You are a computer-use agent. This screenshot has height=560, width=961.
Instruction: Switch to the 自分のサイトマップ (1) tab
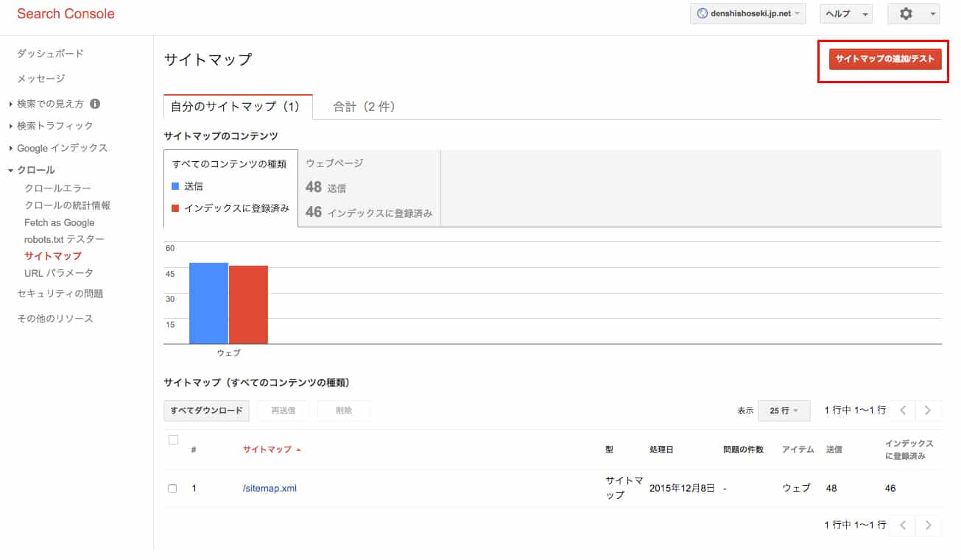point(238,107)
